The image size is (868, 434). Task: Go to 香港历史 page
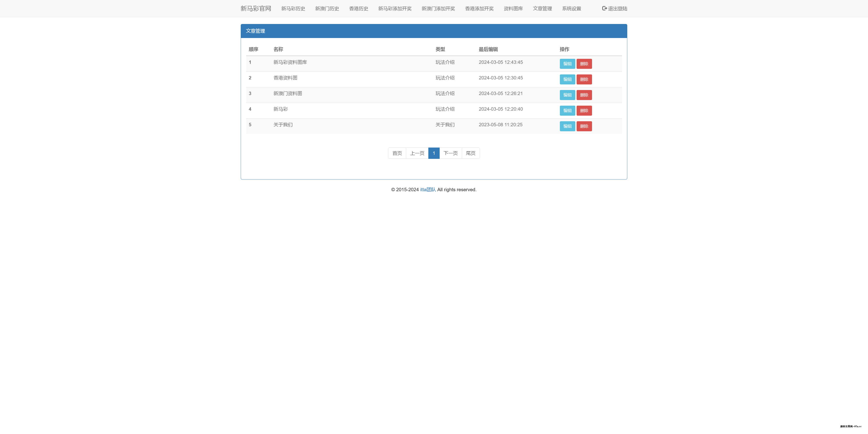[359, 8]
